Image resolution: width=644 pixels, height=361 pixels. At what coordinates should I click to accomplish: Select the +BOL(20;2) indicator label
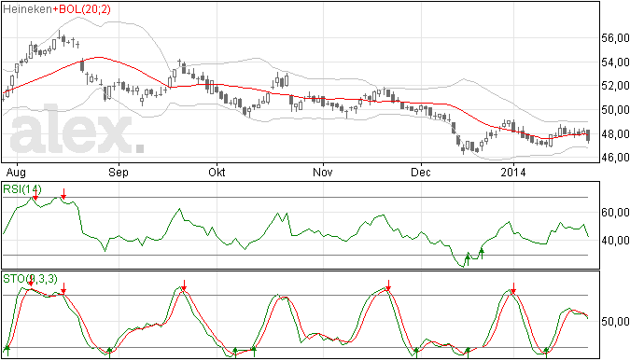[81, 9]
